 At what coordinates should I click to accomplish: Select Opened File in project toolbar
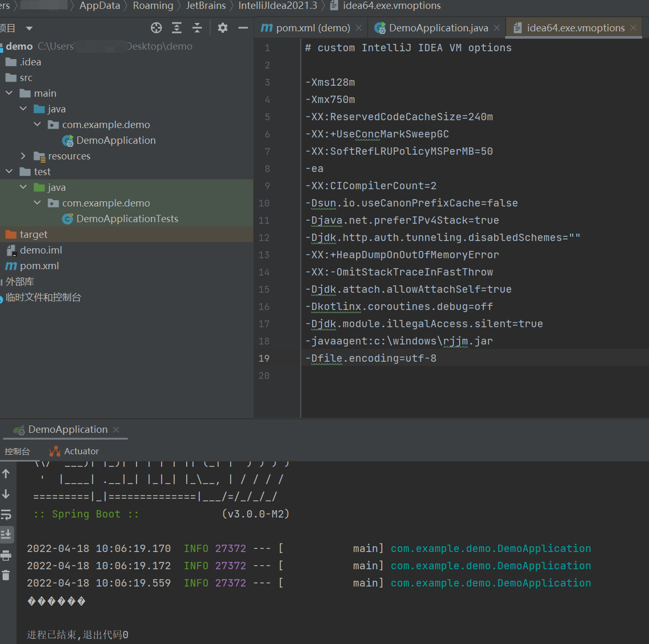pyautogui.click(x=156, y=28)
